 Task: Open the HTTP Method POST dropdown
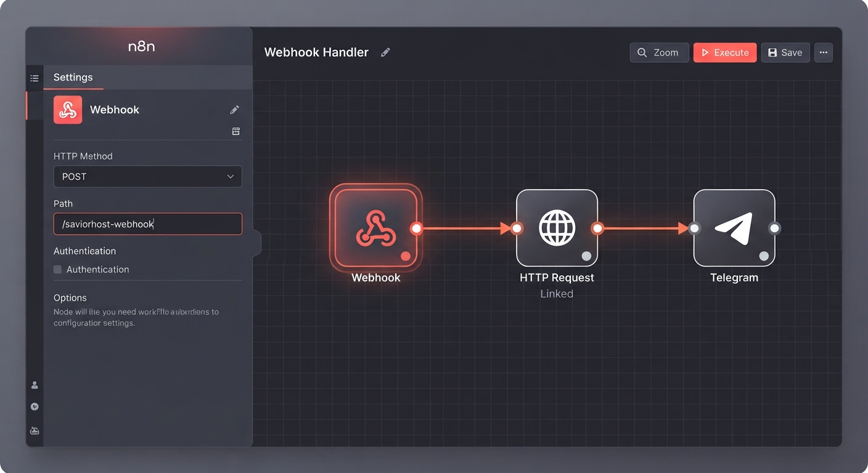(148, 176)
